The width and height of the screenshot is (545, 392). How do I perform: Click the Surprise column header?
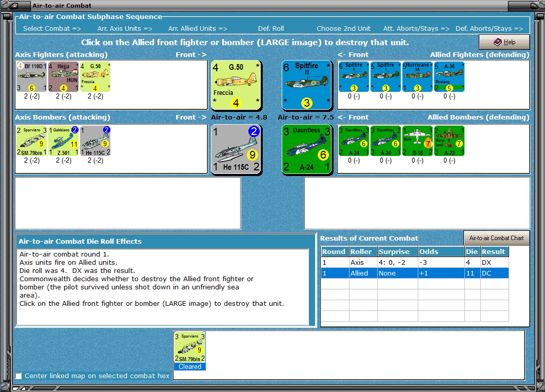[x=398, y=251]
